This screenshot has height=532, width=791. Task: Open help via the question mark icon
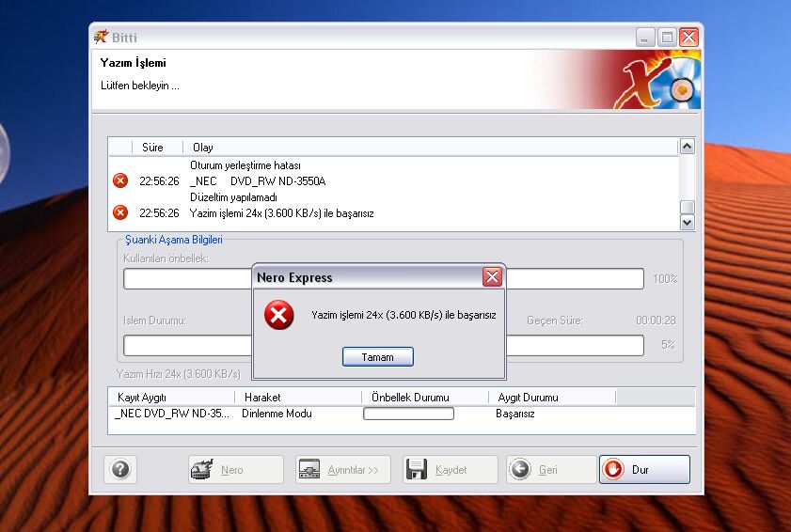coord(120,469)
